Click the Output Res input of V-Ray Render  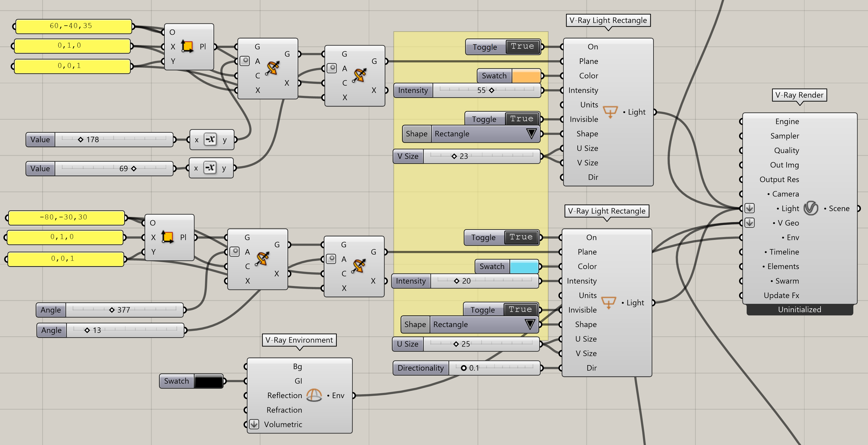779,179
